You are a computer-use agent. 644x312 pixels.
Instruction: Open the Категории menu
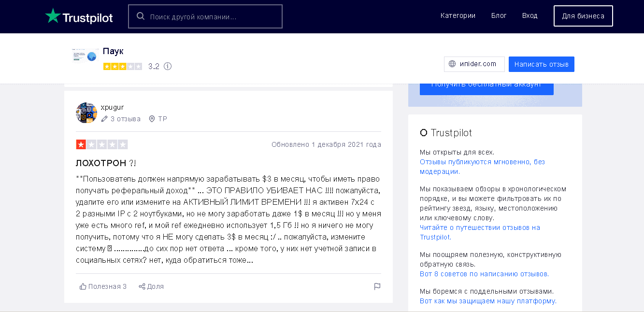point(458,15)
